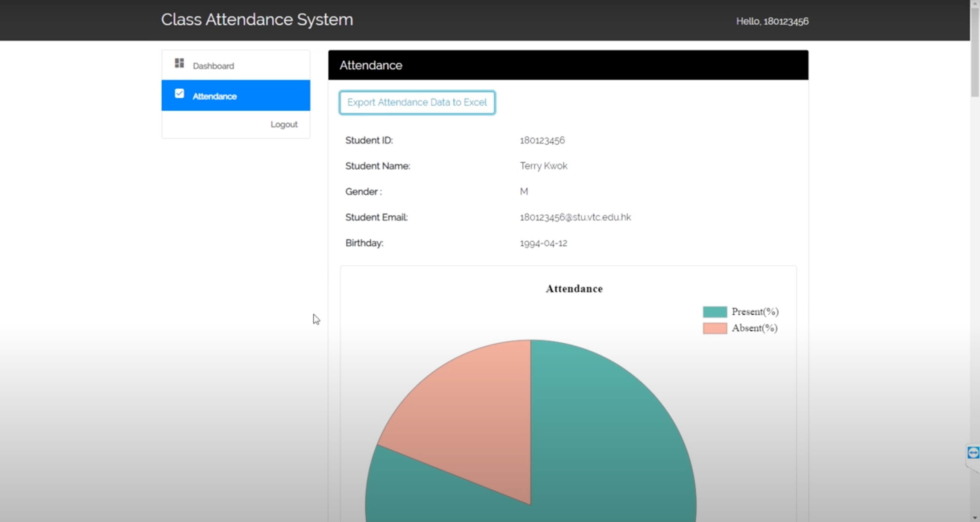The width and height of the screenshot is (980, 522).
Task: Click the Terry Kwok student name value
Action: (543, 166)
